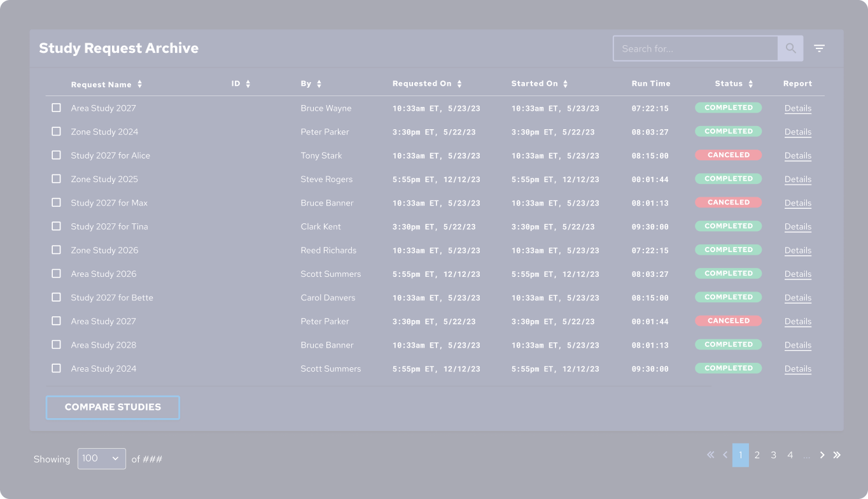Sort by Status column arrows

(751, 84)
